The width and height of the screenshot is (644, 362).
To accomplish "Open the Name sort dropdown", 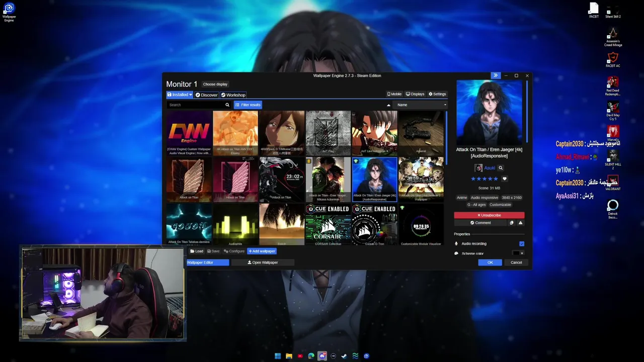I will pyautogui.click(x=422, y=105).
